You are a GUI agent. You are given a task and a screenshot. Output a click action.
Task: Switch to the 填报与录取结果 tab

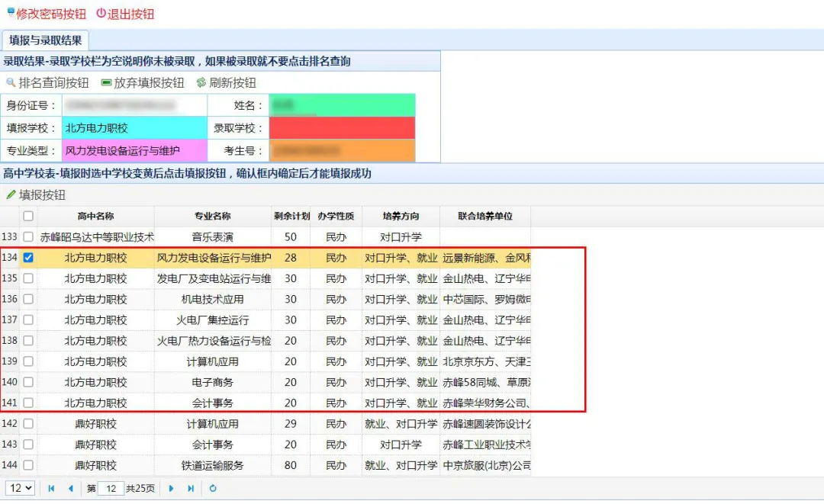[x=46, y=40]
